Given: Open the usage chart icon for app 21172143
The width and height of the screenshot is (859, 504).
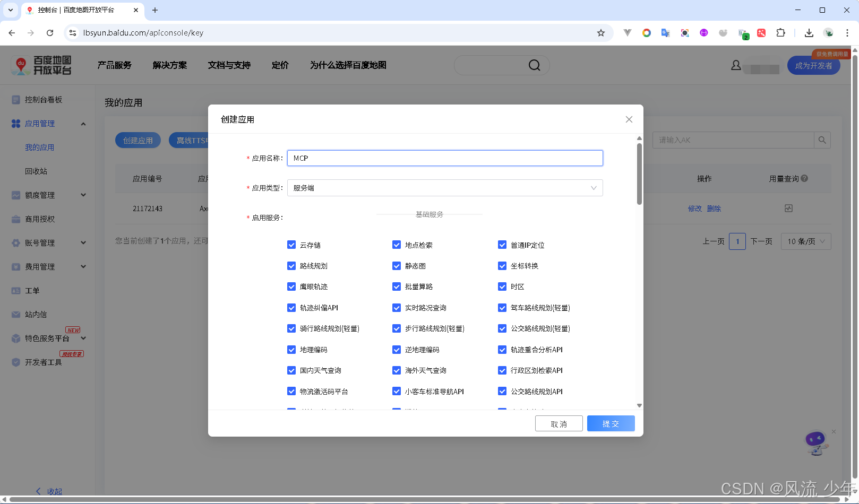Looking at the screenshot, I should [x=788, y=208].
